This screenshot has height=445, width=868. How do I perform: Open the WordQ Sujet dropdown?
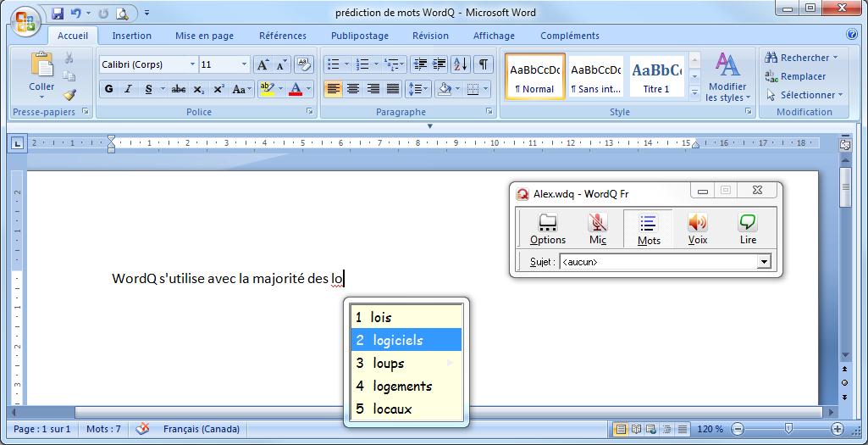(x=765, y=262)
